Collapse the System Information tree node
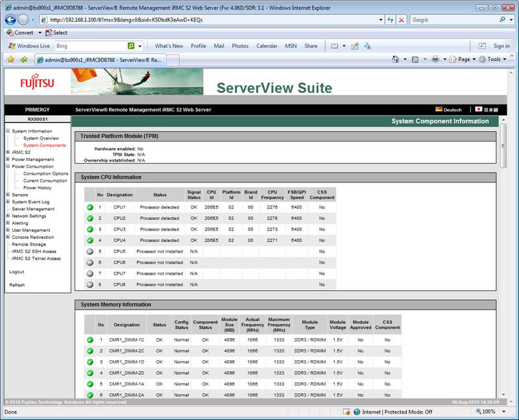This screenshot has width=519, height=420. (8, 131)
